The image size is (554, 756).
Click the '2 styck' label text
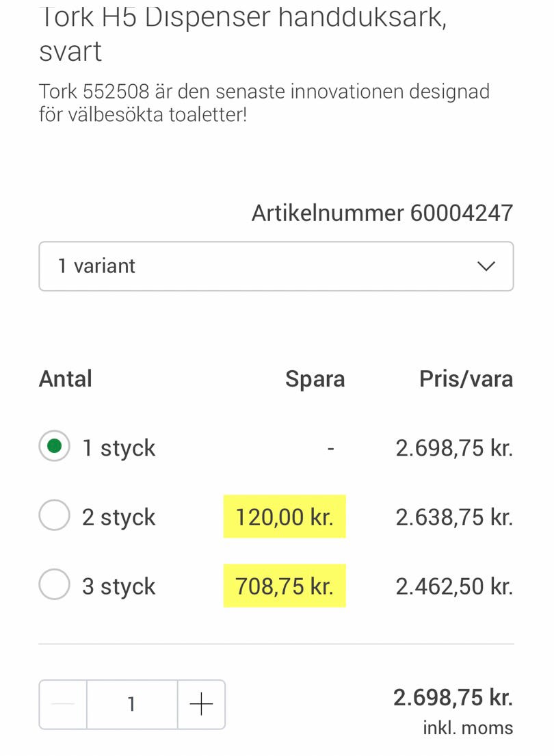(119, 517)
